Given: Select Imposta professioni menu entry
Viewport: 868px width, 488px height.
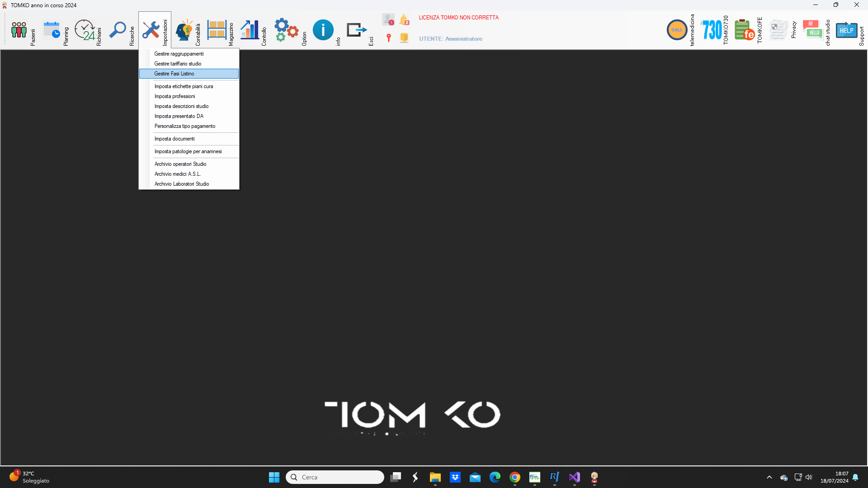Looking at the screenshot, I should pos(189,96).
